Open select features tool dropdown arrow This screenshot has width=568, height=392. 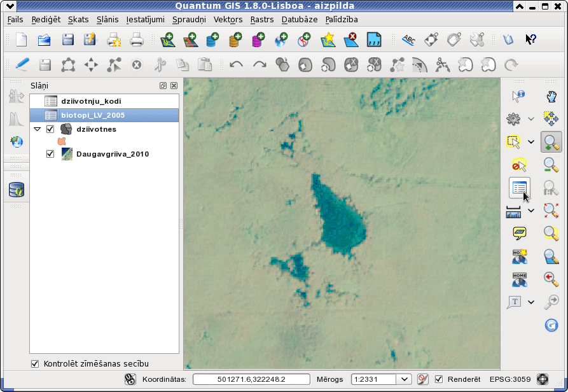pos(531,142)
